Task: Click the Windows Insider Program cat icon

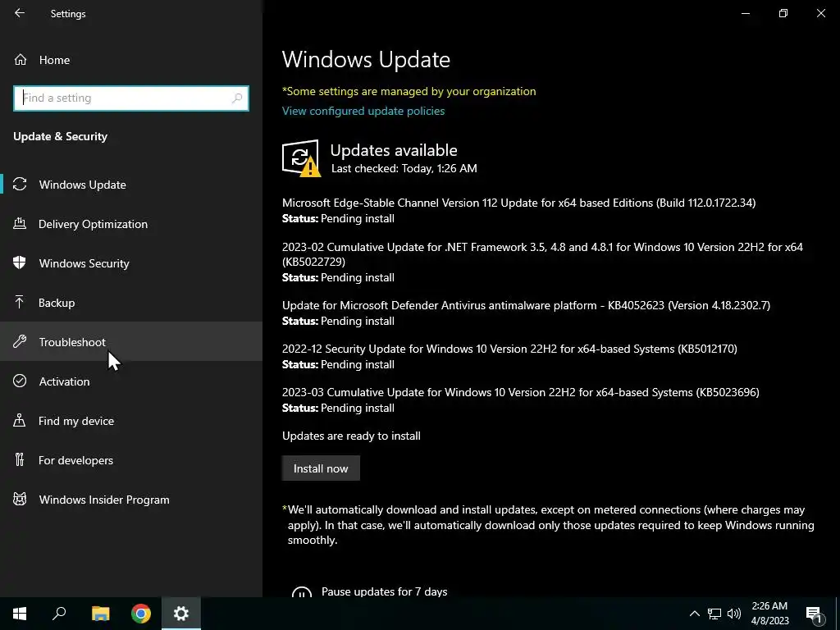Action: pos(20,500)
